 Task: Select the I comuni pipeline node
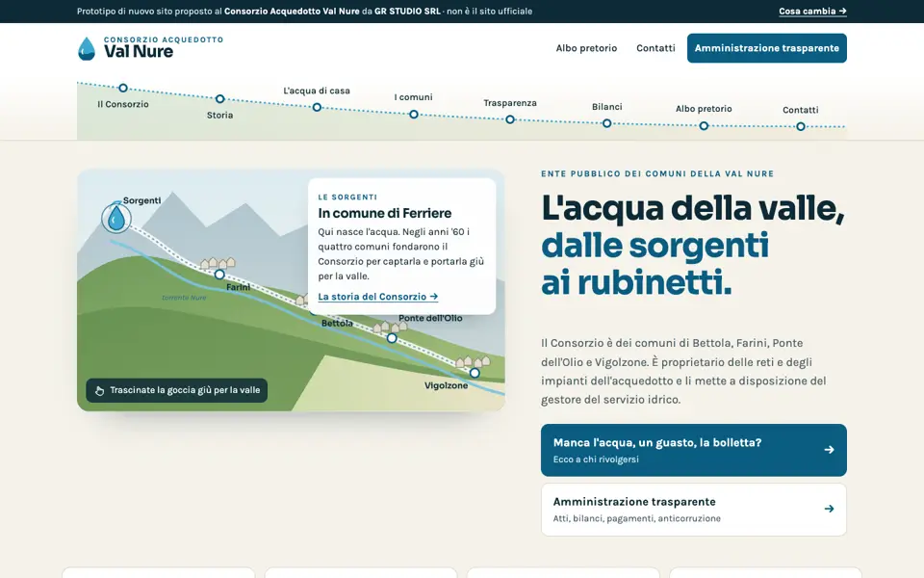414,115
